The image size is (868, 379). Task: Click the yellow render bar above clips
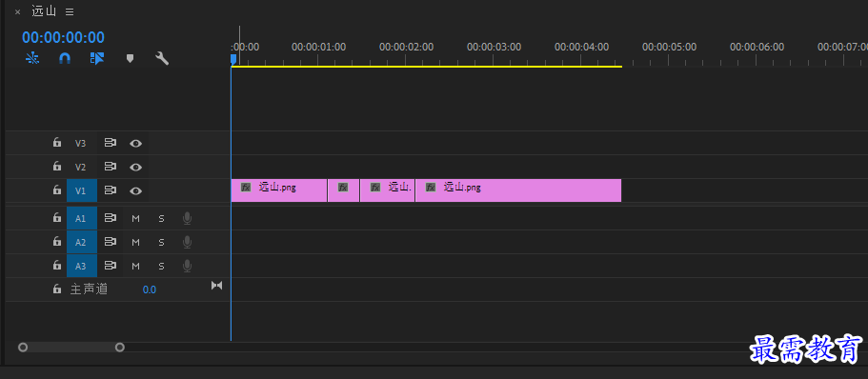pos(426,67)
